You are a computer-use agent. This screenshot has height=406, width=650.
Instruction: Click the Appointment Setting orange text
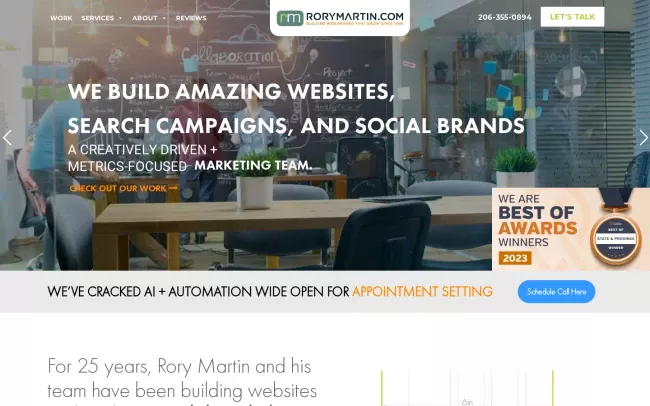(422, 292)
